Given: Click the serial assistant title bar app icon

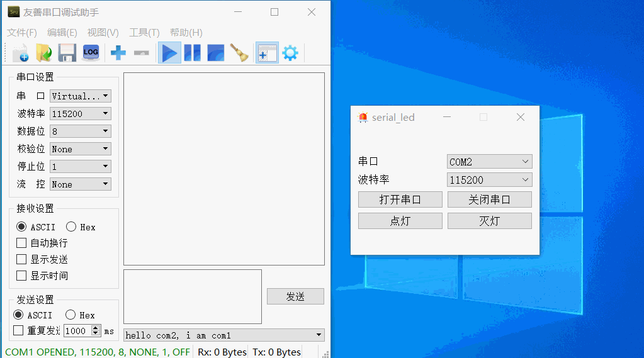Looking at the screenshot, I should [14, 12].
